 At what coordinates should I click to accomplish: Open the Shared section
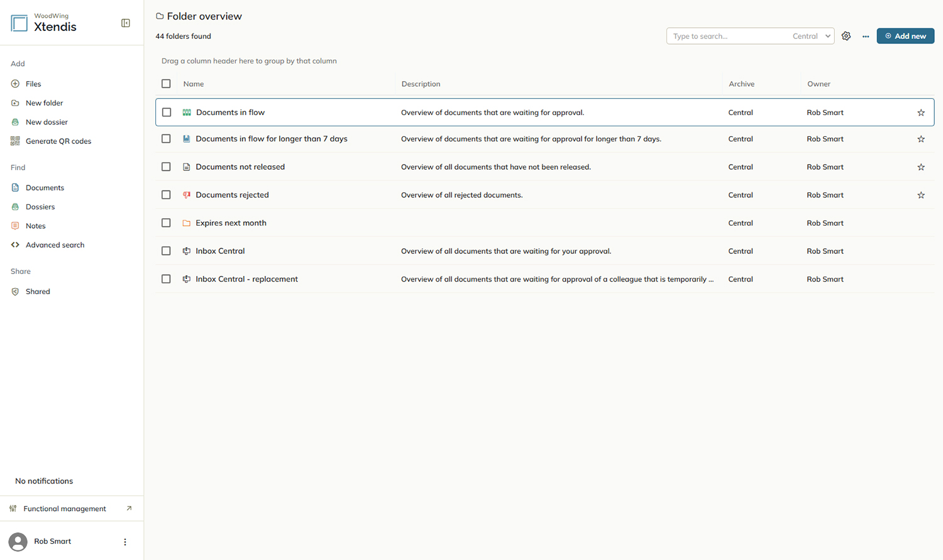click(x=38, y=292)
